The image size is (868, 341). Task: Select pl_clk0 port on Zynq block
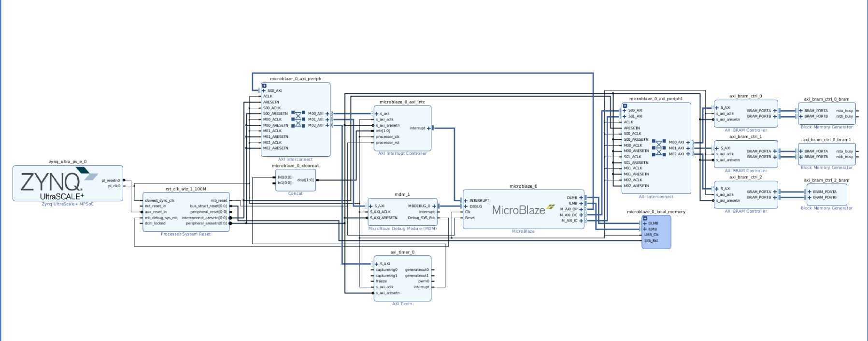pyautogui.click(x=114, y=186)
